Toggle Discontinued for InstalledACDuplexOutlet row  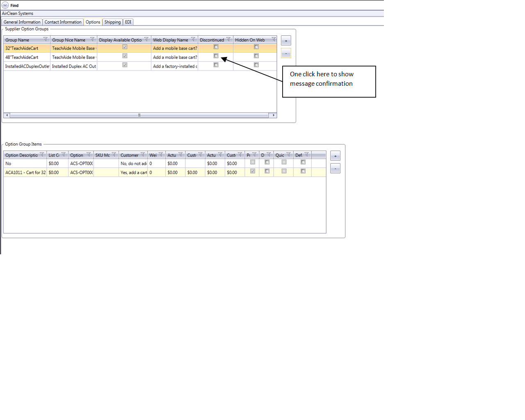pos(216,65)
